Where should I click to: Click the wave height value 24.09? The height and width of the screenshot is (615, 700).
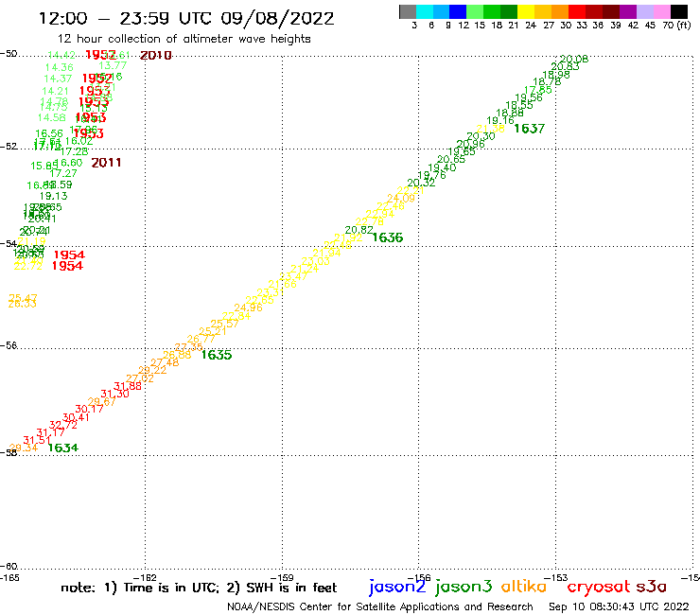pyautogui.click(x=401, y=198)
